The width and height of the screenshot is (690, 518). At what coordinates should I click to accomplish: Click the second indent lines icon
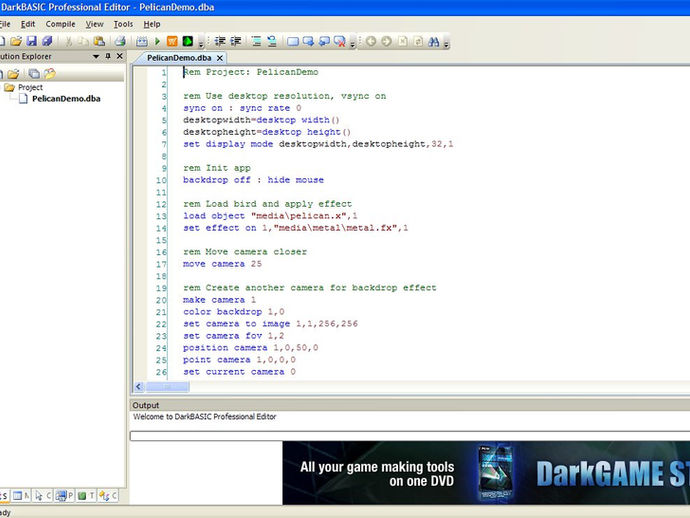(x=236, y=41)
